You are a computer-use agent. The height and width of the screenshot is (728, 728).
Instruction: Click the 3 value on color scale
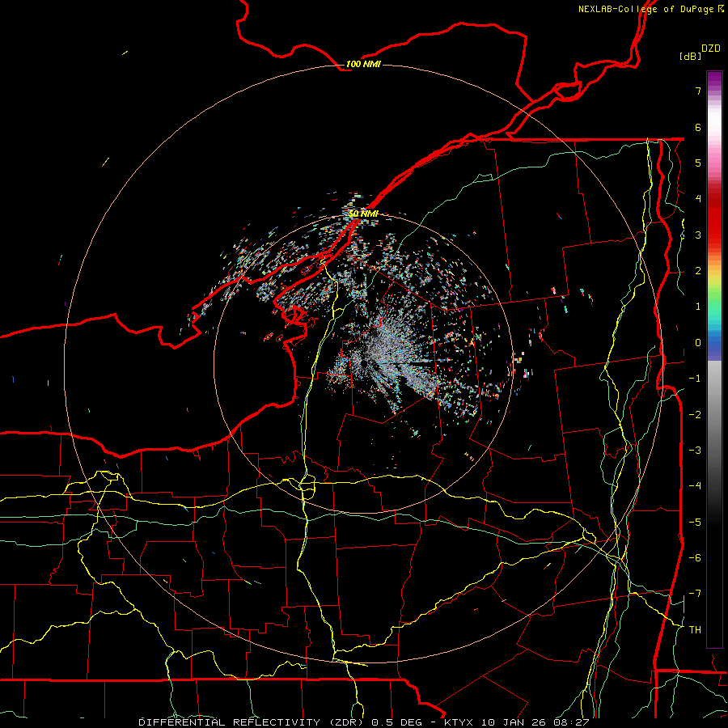[698, 235]
